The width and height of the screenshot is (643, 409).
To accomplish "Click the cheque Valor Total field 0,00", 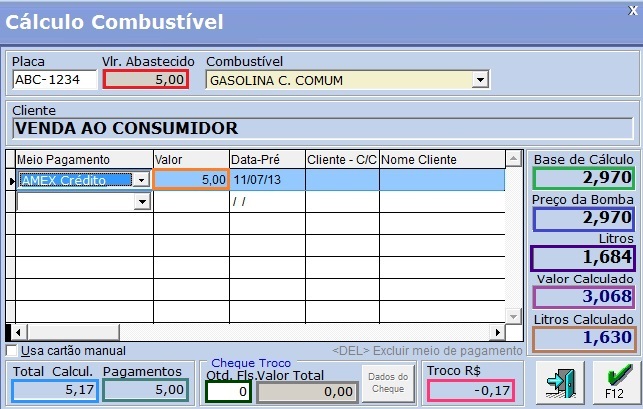I will (308, 392).
